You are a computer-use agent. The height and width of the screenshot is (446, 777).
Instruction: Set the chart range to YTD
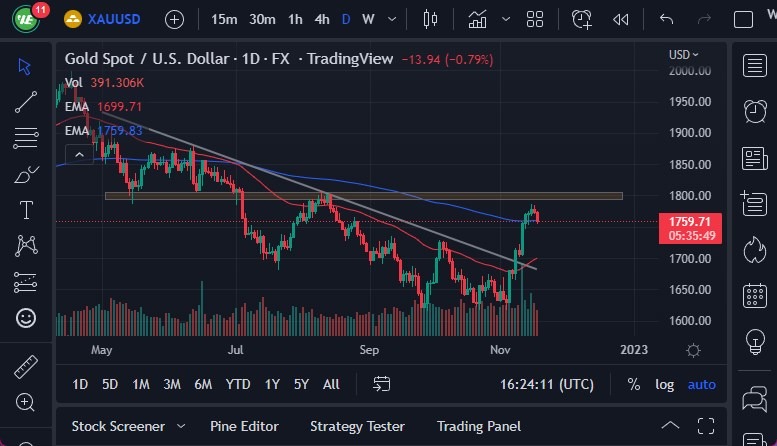(238, 384)
